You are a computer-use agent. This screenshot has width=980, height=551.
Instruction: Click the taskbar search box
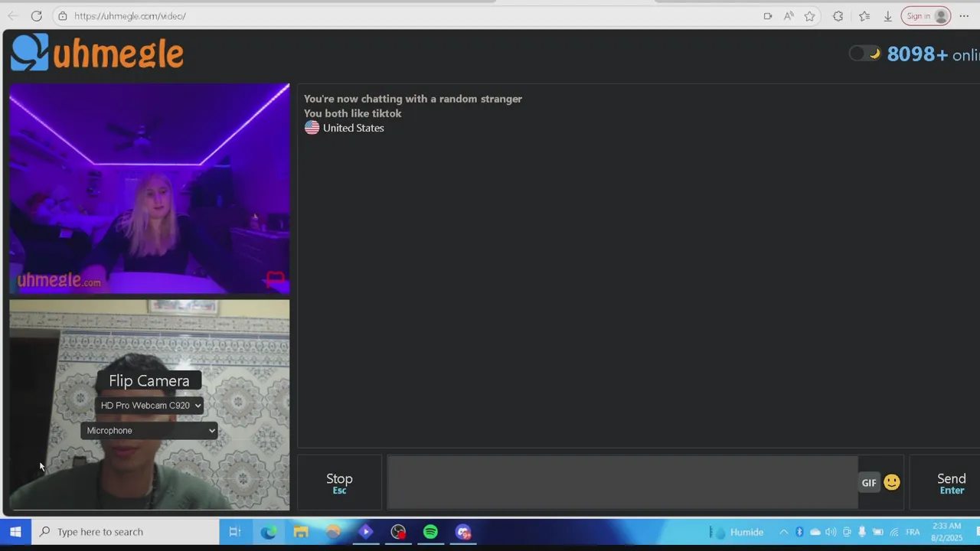tap(126, 532)
